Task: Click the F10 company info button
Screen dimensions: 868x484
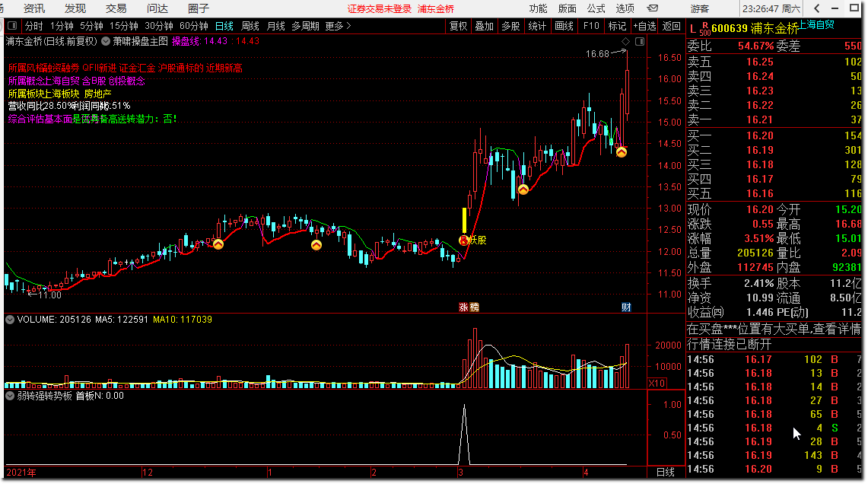Action: pos(590,26)
